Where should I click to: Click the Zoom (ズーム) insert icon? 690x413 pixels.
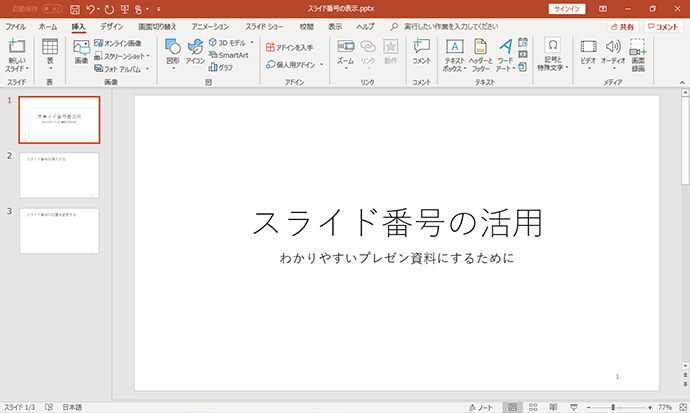tap(345, 54)
